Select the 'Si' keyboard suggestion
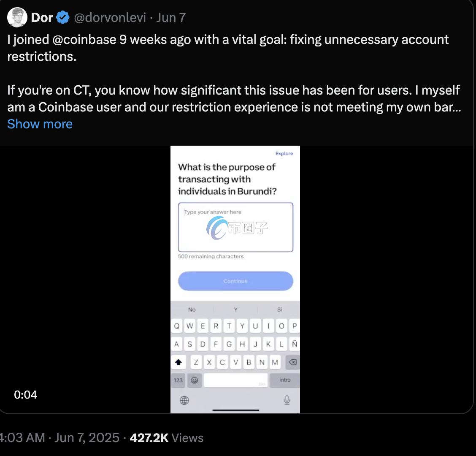Viewport: 476px width, 456px height. pyautogui.click(x=279, y=309)
